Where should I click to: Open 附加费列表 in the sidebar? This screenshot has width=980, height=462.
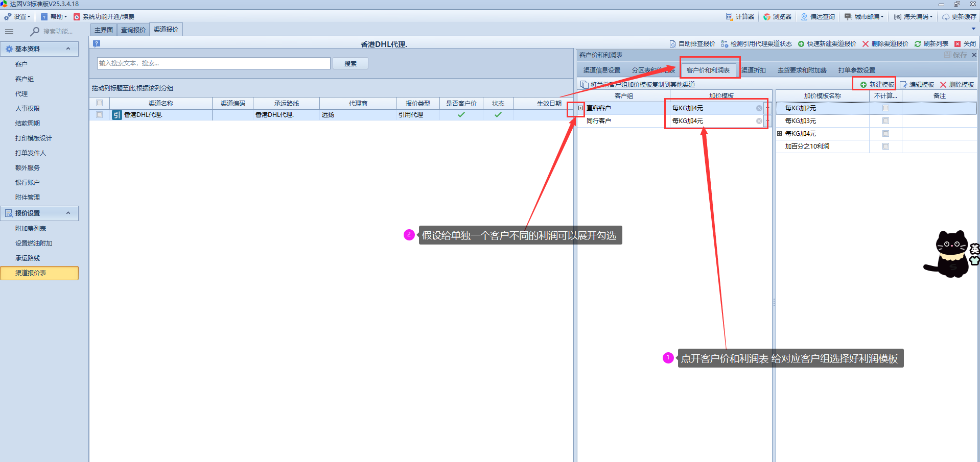(x=31, y=229)
